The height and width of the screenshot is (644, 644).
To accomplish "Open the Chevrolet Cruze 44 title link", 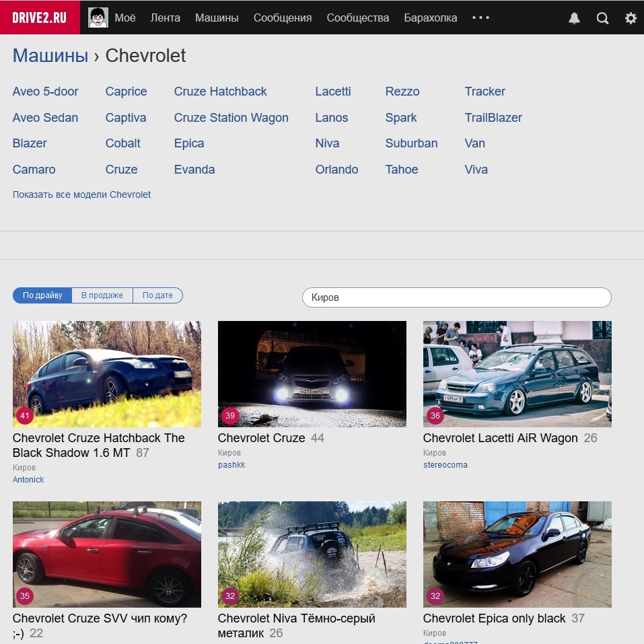I will [262, 438].
